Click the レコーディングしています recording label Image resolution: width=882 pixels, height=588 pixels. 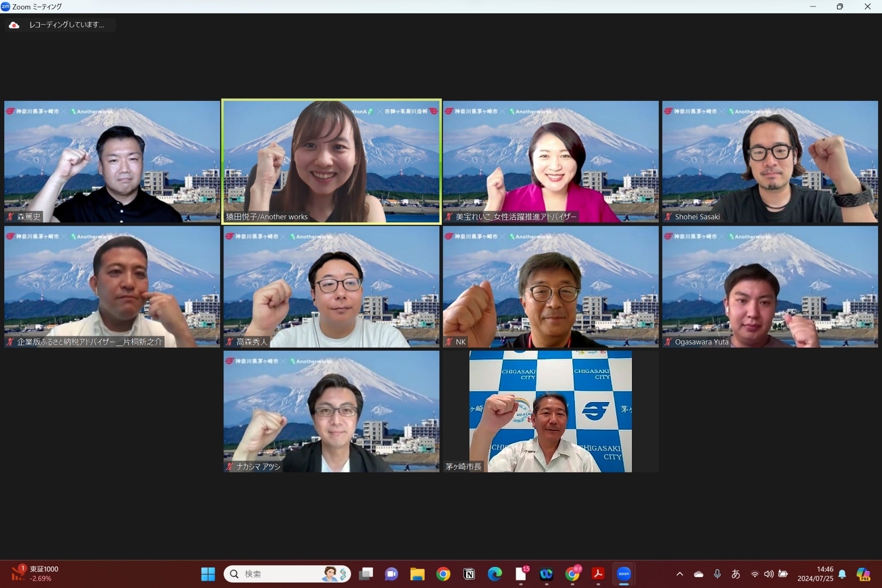(x=67, y=25)
